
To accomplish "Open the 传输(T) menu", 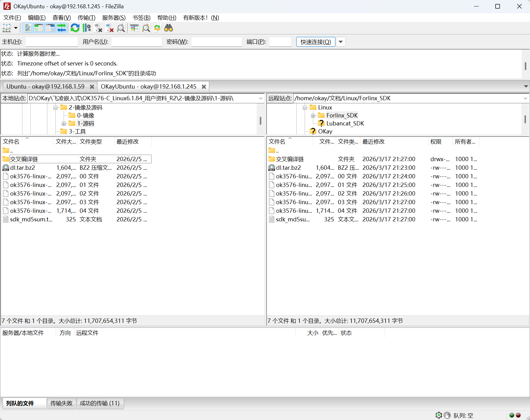I will click(87, 18).
